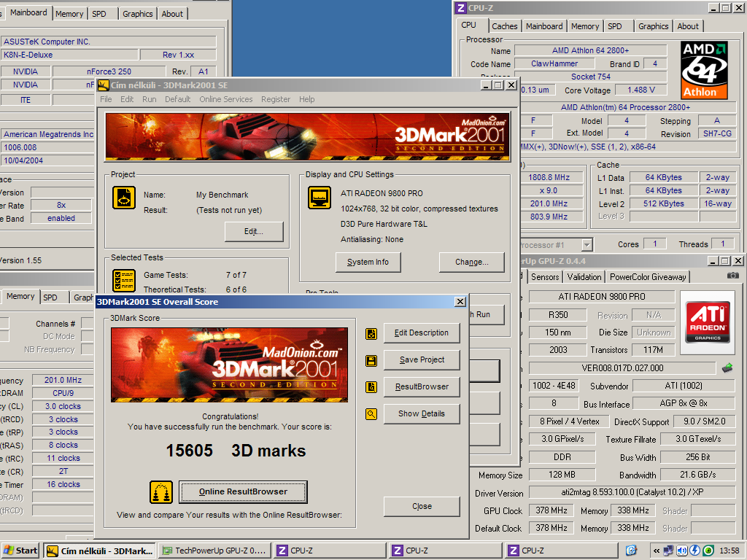The height and width of the screenshot is (560, 747).
Task: Select About tab in top-left CPU-Z
Action: (x=172, y=14)
